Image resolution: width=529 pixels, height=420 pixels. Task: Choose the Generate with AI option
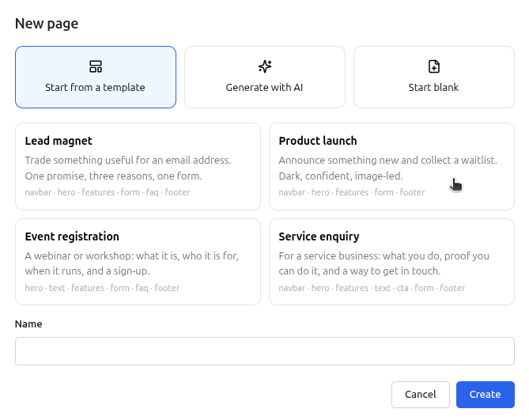coord(265,78)
